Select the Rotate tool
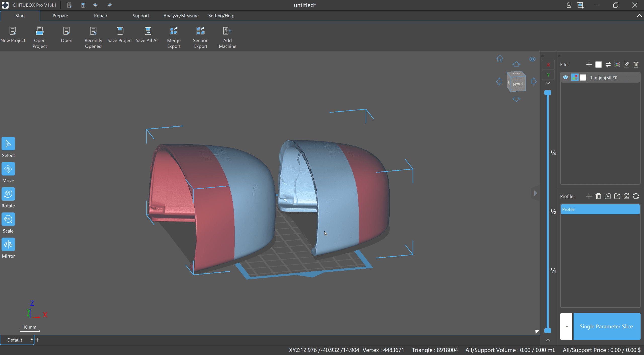This screenshot has height=355, width=644. pos(8,194)
